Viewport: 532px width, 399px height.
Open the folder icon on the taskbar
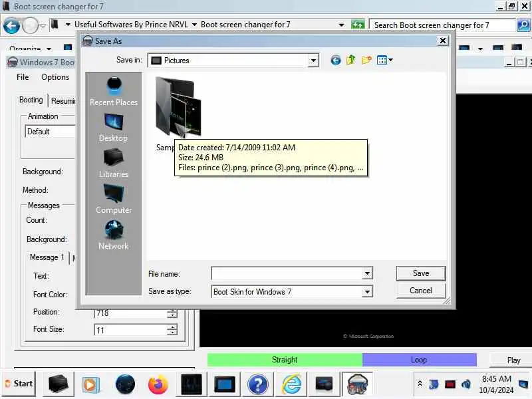point(58,384)
